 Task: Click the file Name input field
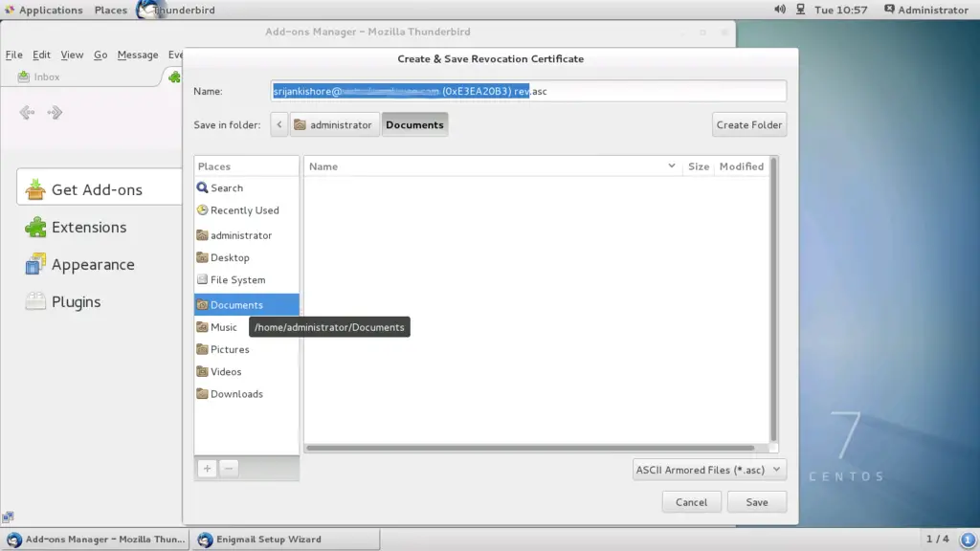(528, 91)
